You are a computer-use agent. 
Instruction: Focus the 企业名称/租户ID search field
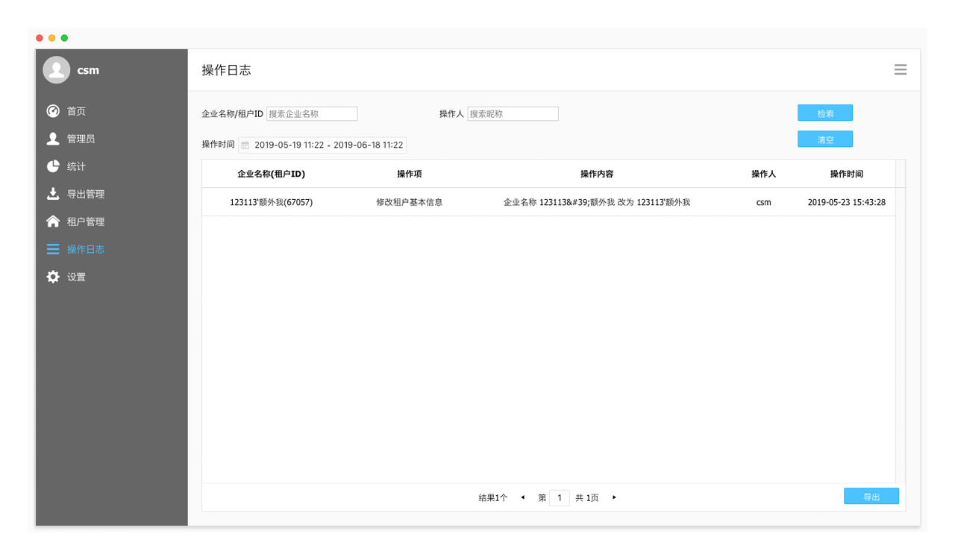click(x=312, y=114)
